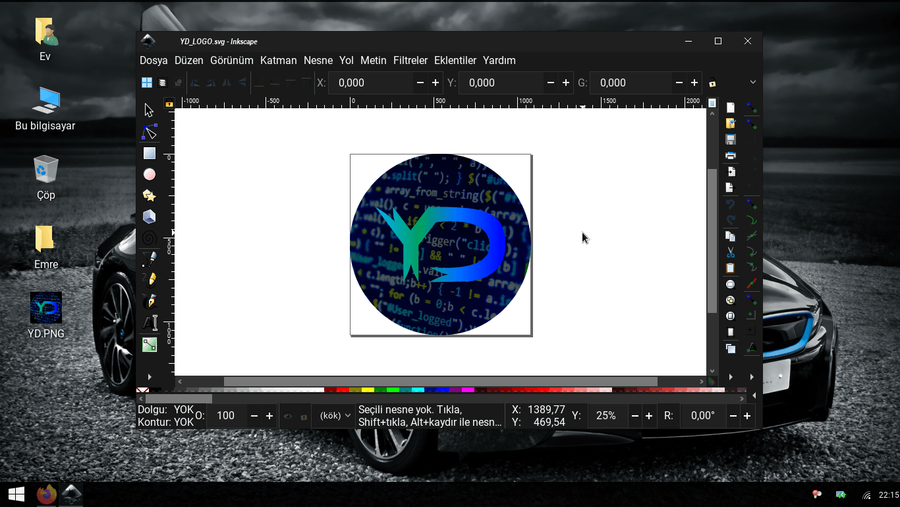Click the Save floppy disk icon
Screen dimensions: 900x507
coord(730,140)
